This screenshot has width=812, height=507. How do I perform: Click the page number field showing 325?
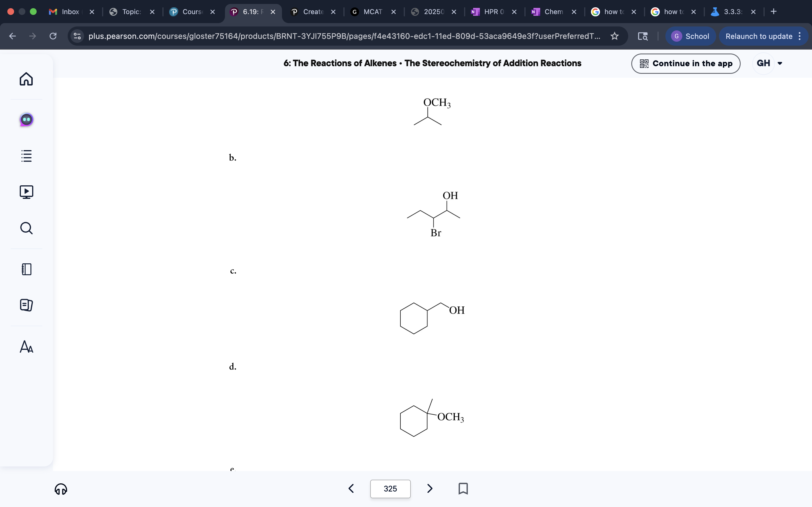pos(390,489)
